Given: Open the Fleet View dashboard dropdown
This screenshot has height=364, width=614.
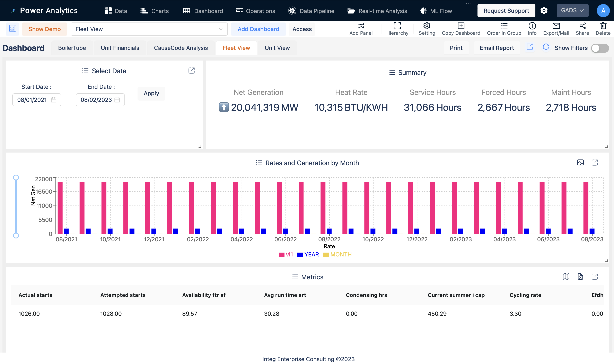Looking at the screenshot, I should coord(221,29).
